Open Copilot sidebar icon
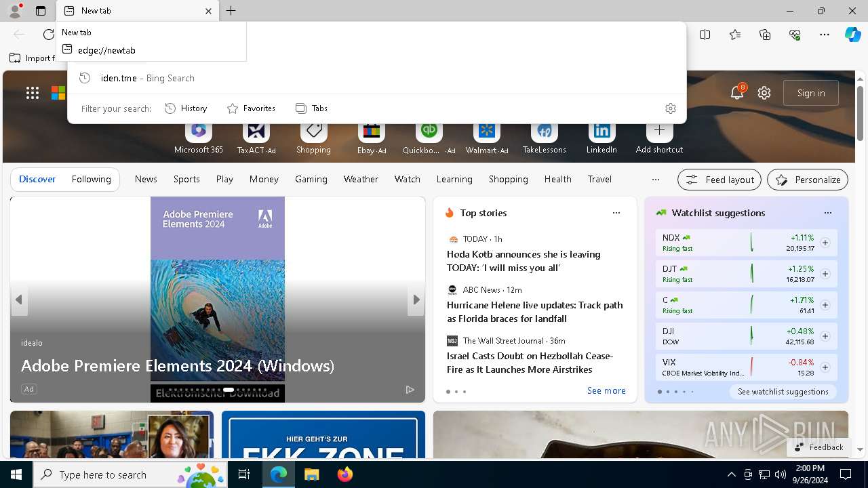This screenshot has height=488, width=868. [852, 35]
